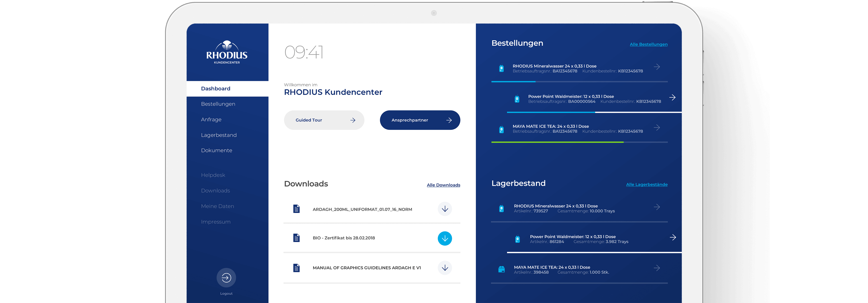Open Lagerbestand from the sidebar menu

[x=219, y=135]
